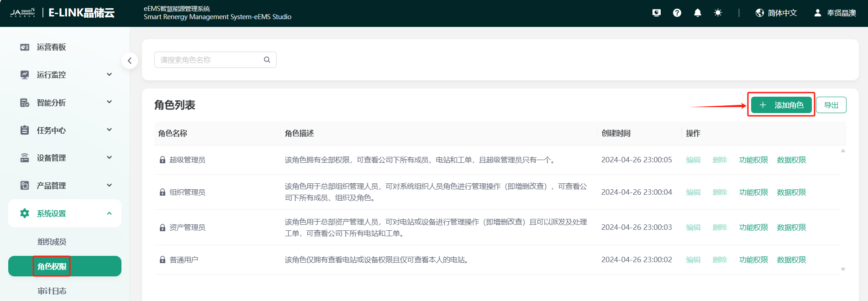Open the 运营看板 dashboard page
Screen dimensions: 868x301
51,47
